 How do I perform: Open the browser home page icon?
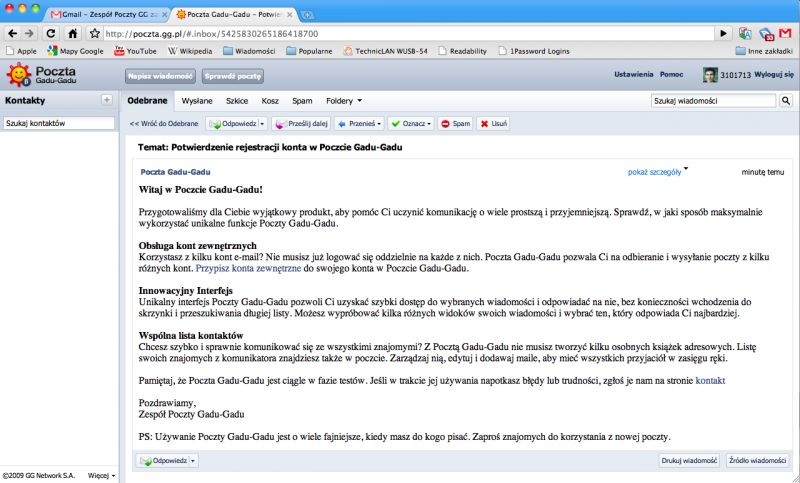[73, 34]
